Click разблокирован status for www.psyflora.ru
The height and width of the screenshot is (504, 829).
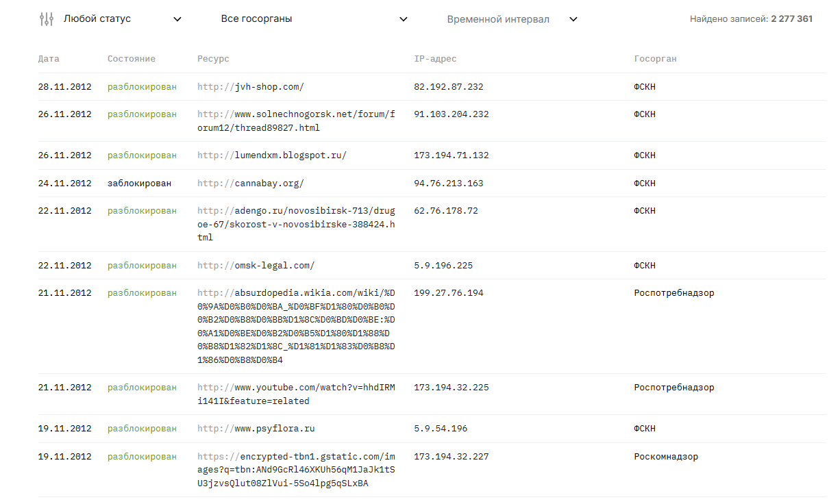point(142,429)
